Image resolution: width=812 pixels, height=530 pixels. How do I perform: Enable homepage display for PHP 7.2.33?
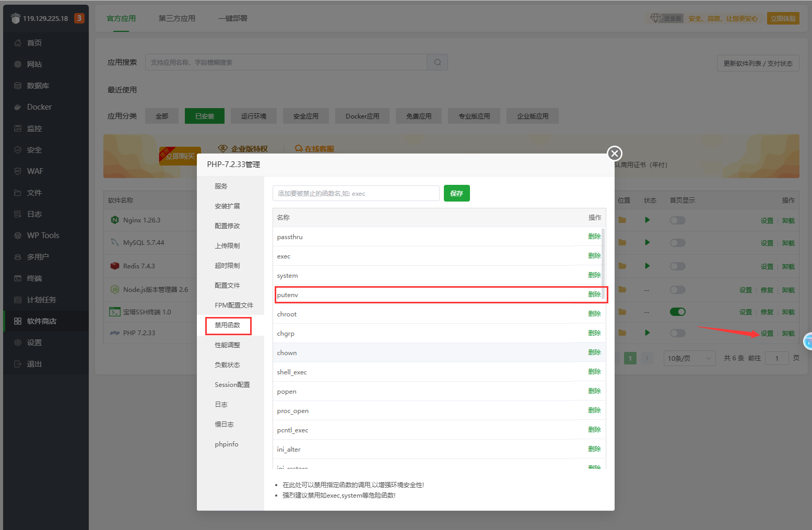[677, 333]
